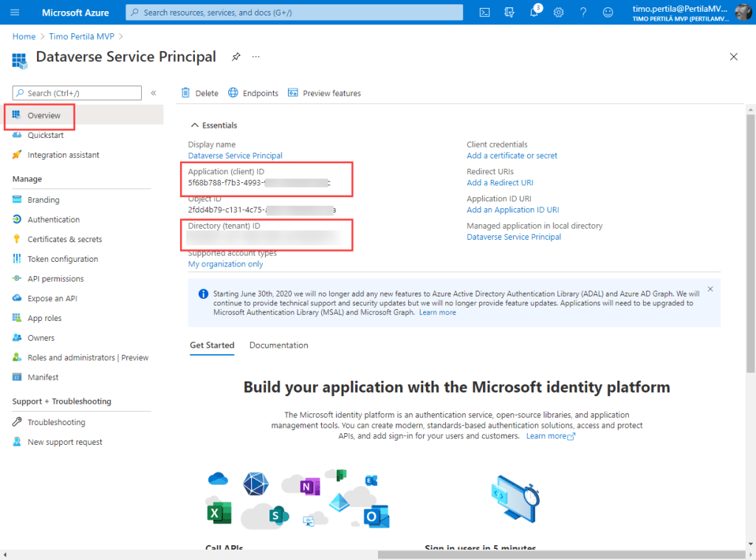The height and width of the screenshot is (560, 756).
Task: Click the help question mark icon
Action: pos(583,13)
